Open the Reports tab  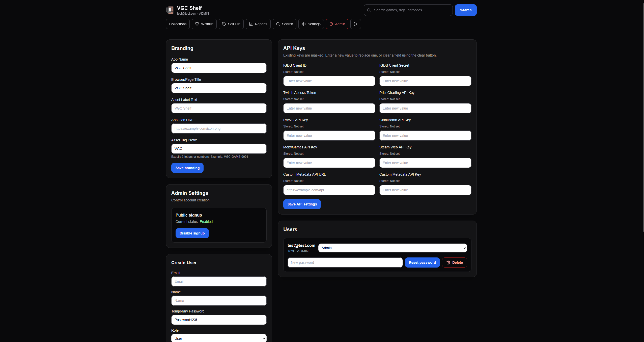pos(258,24)
